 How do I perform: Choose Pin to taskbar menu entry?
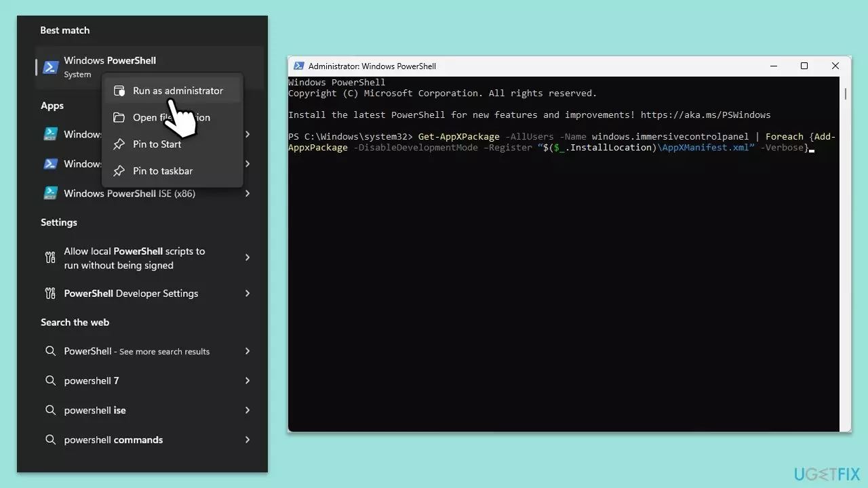coord(163,171)
